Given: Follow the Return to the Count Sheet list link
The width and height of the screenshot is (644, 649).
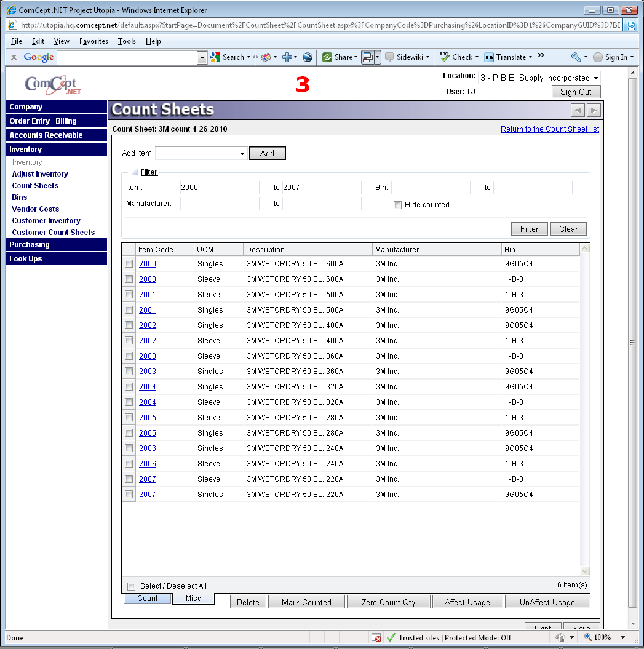Looking at the screenshot, I should click(x=549, y=129).
